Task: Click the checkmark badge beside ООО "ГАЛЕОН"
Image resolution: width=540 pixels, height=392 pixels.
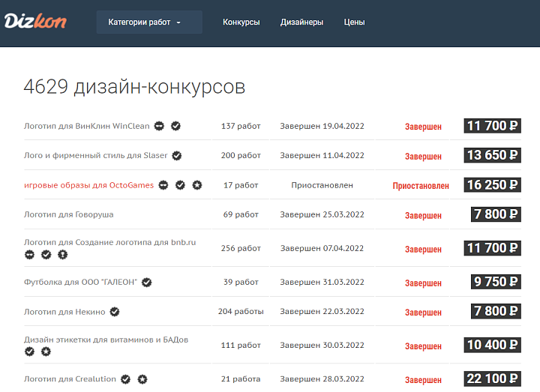Action: tap(147, 283)
